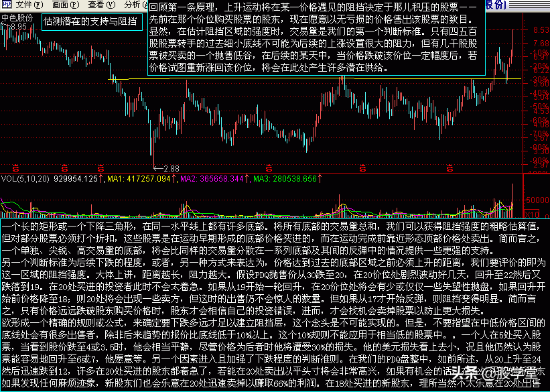
Task: Click the MA2: 365658.344 value
Action: point(212,179)
